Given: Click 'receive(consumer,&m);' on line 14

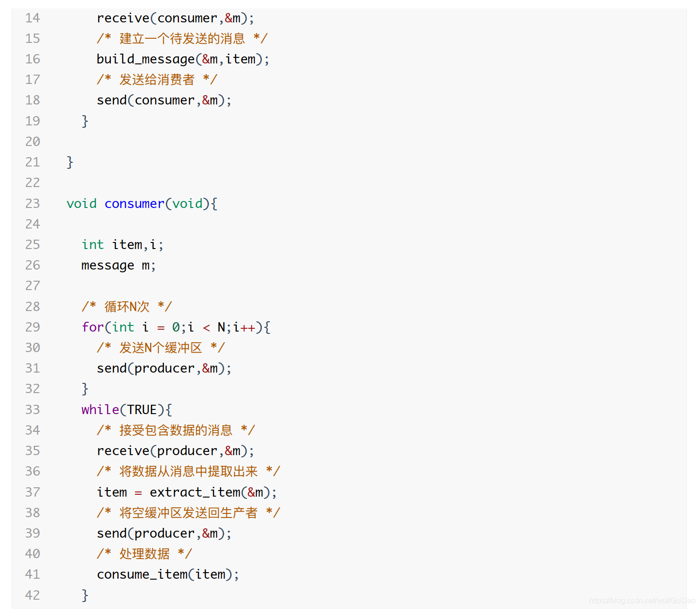Looking at the screenshot, I should tap(175, 18).
